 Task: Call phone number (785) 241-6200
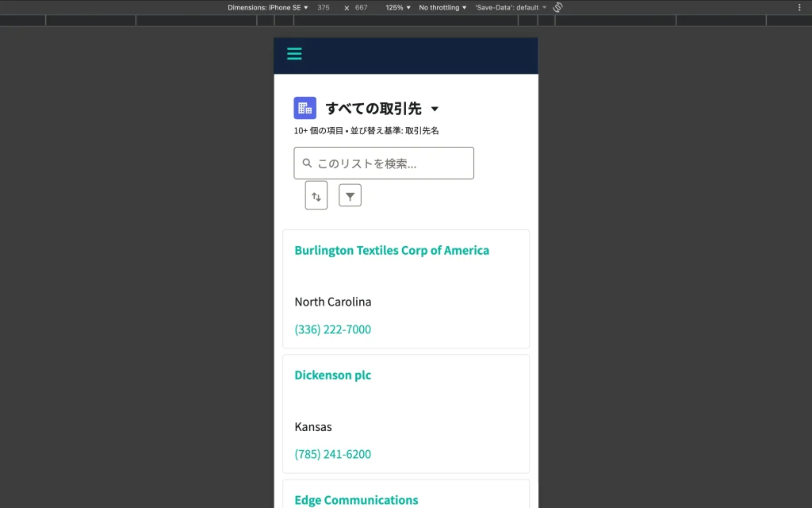(332, 454)
